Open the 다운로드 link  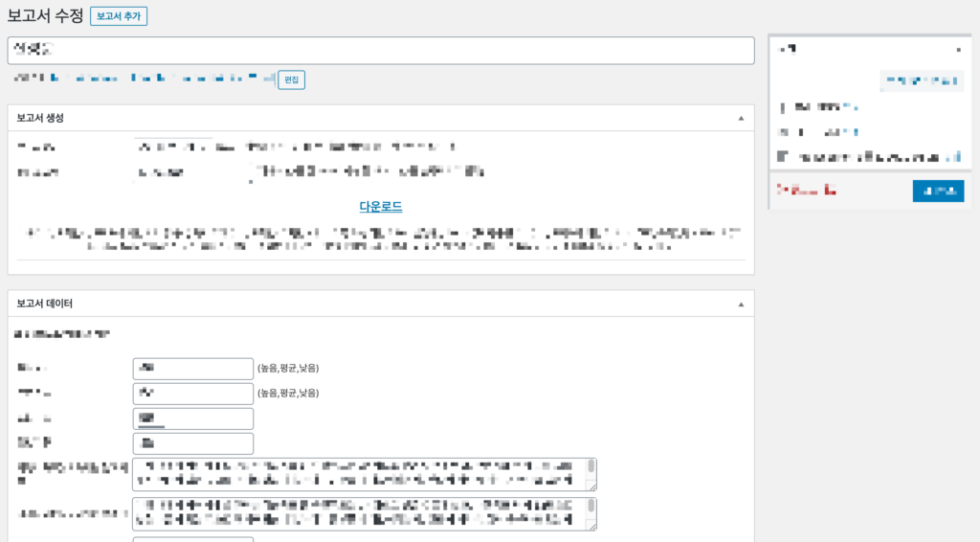point(380,206)
